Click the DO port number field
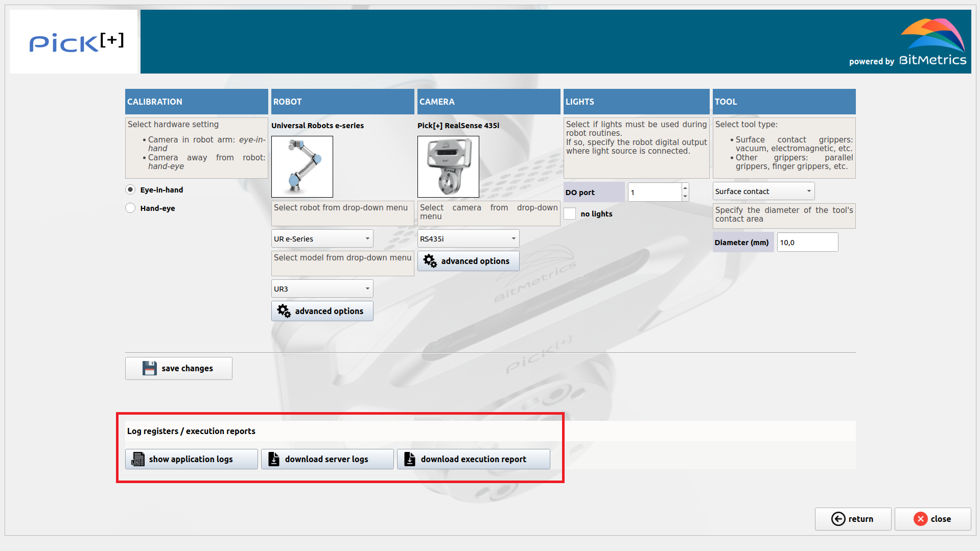 (655, 193)
